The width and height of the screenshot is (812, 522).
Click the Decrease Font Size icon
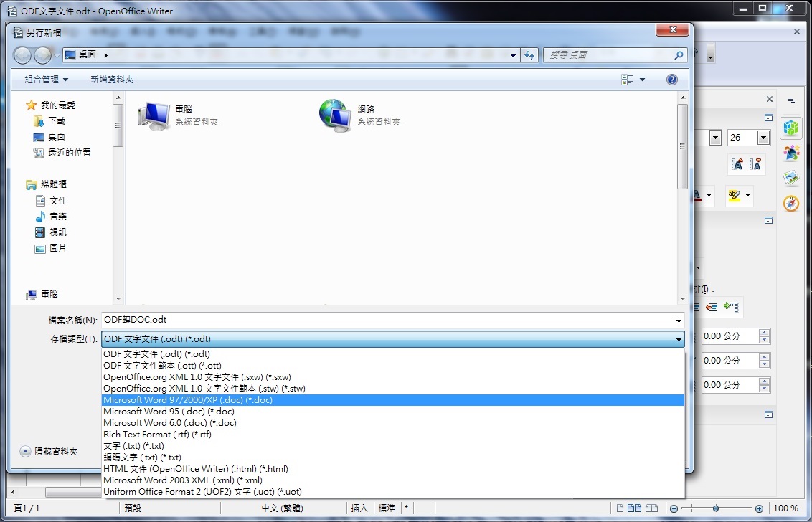pos(755,164)
